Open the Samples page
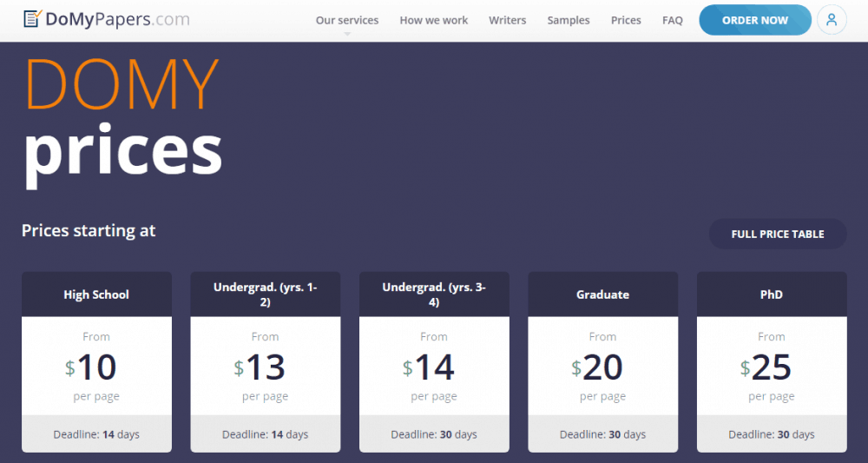This screenshot has width=868, height=463. (x=569, y=21)
